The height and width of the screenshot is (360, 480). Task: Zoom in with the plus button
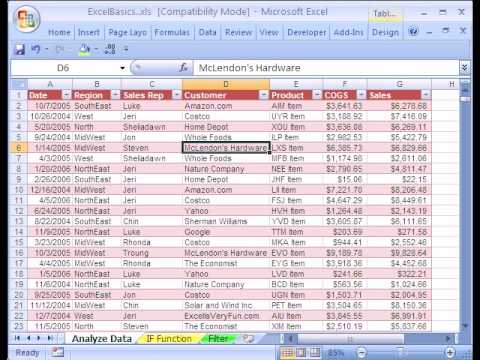click(x=450, y=352)
